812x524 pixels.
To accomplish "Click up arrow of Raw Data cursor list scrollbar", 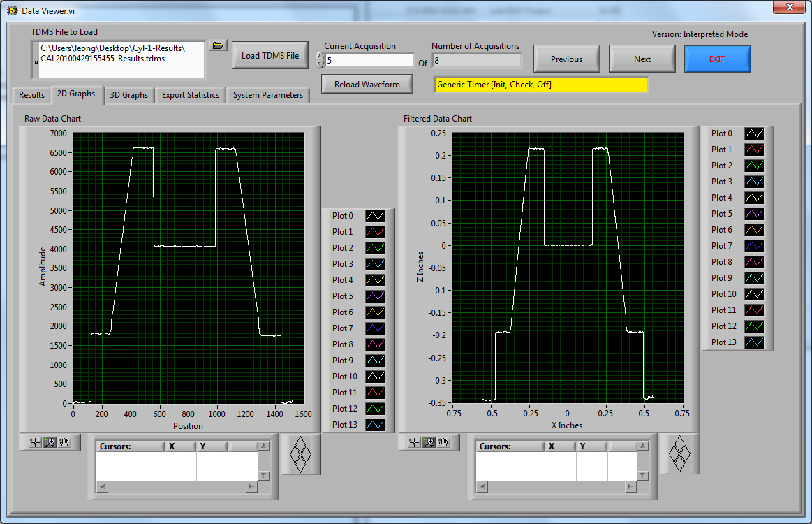I will (264, 446).
